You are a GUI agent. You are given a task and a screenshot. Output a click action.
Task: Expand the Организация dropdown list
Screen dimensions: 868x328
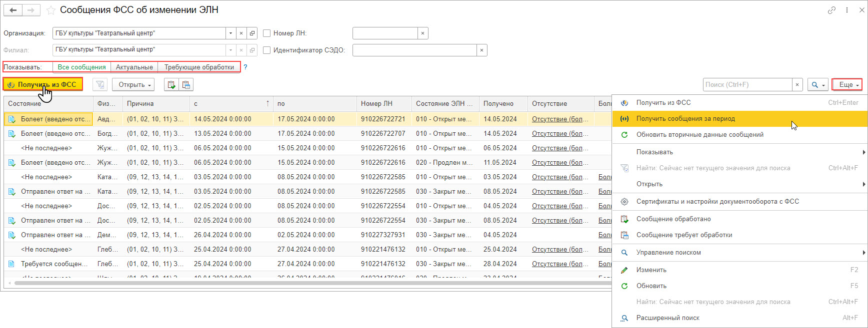[230, 33]
